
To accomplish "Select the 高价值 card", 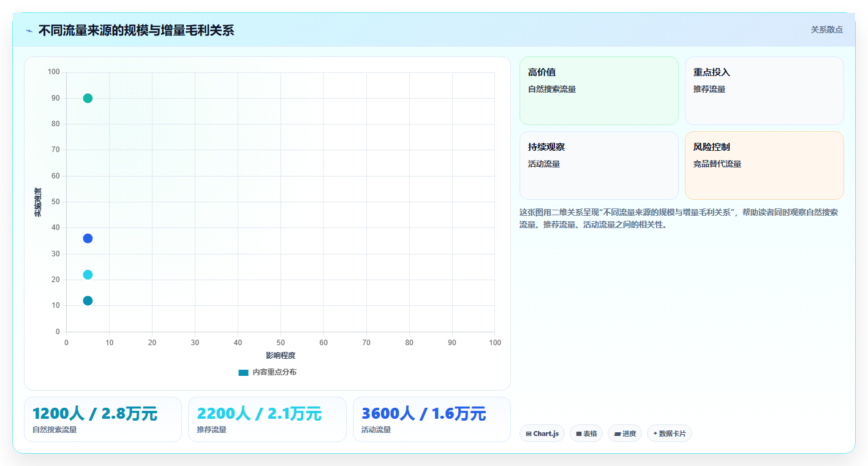I will (x=599, y=91).
